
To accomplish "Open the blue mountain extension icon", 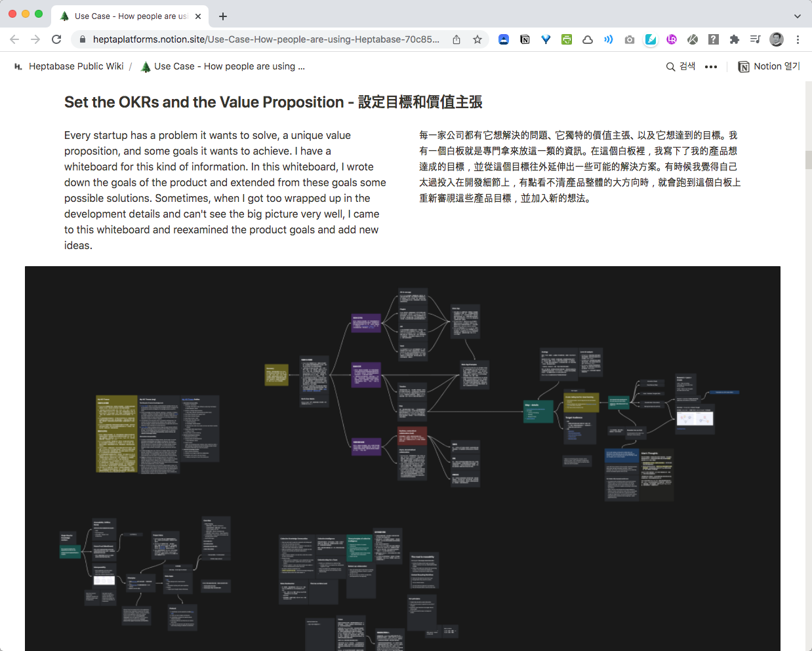I will 504,39.
